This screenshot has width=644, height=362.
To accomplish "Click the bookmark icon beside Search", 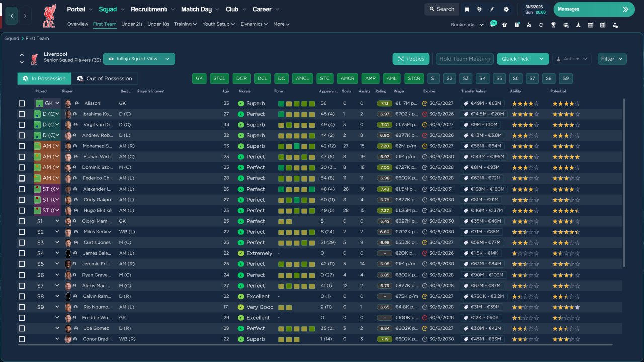I will tap(467, 9).
